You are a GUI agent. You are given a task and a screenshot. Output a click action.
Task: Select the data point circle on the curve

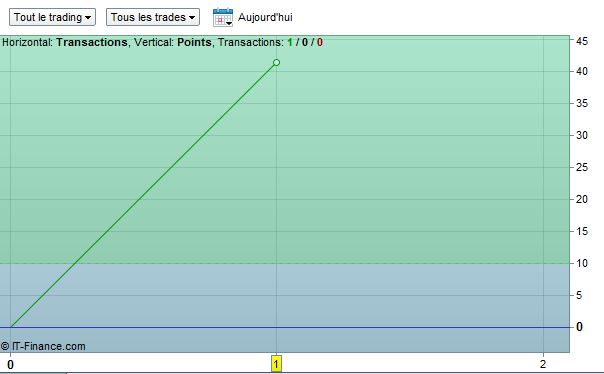(x=276, y=62)
